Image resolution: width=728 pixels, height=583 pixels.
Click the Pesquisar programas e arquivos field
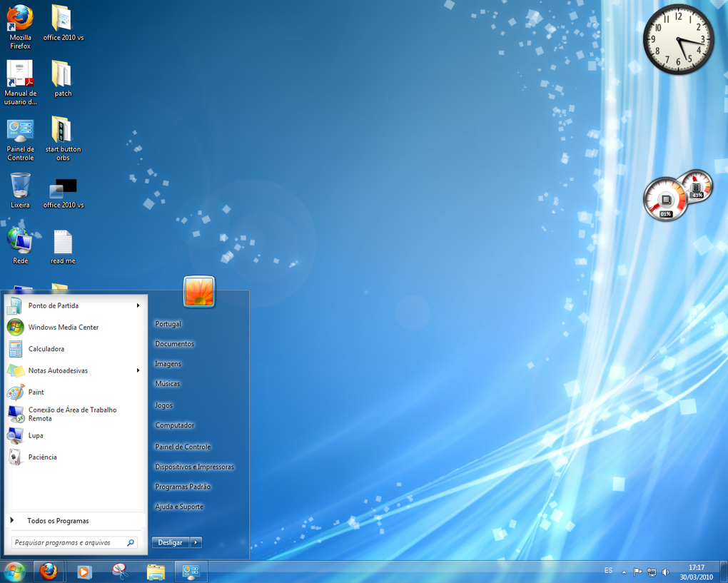(74, 542)
